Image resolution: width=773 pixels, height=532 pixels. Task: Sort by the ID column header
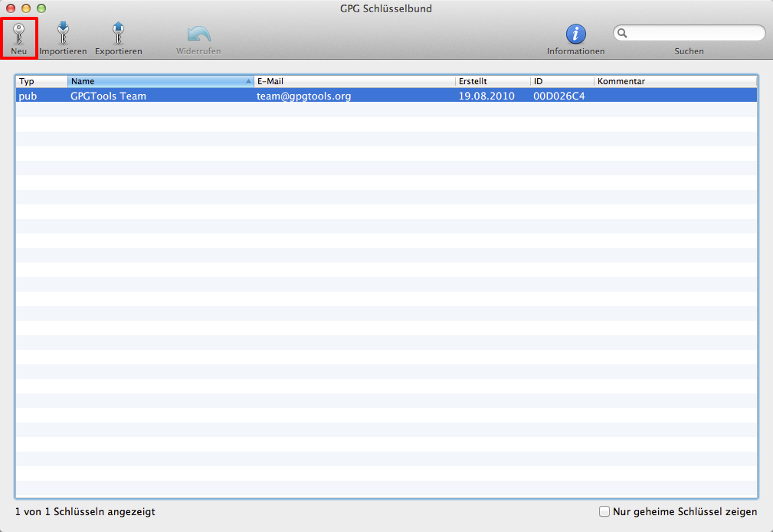click(x=562, y=81)
